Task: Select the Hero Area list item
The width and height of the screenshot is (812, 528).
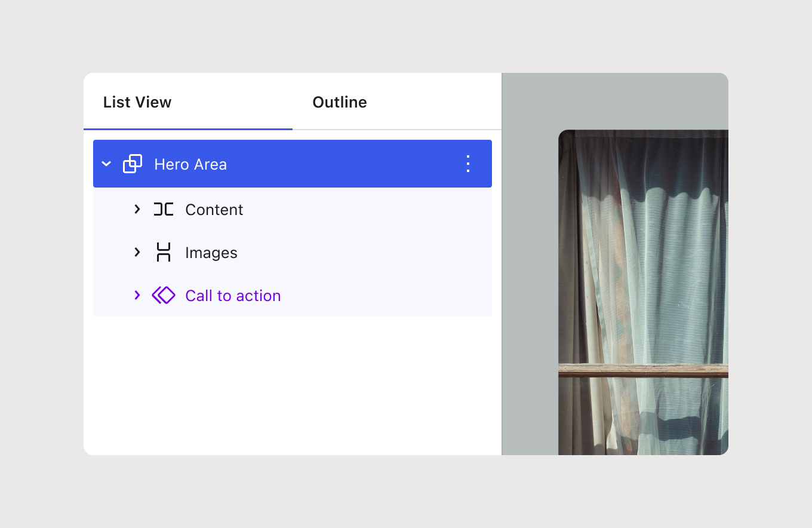Action: tap(190, 164)
